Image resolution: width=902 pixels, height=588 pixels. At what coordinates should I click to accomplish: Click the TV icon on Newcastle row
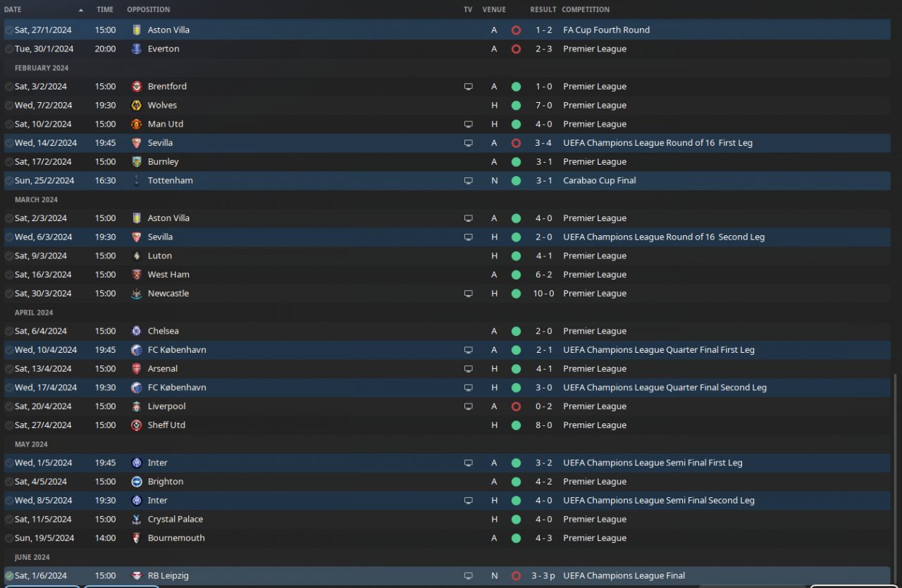[x=468, y=294]
